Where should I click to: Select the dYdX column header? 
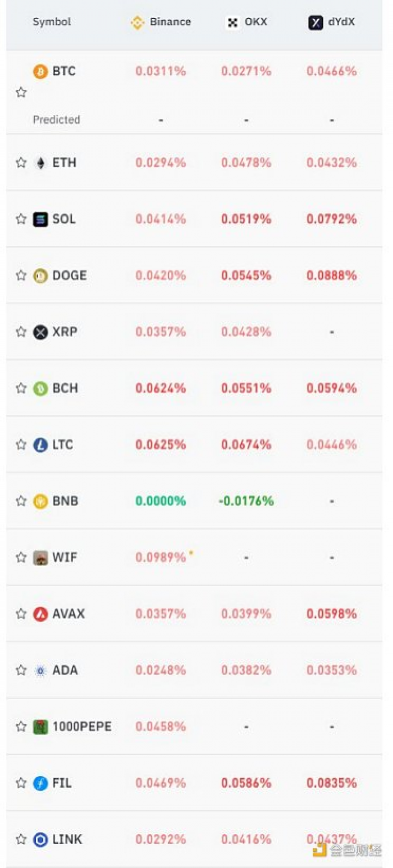[332, 22]
